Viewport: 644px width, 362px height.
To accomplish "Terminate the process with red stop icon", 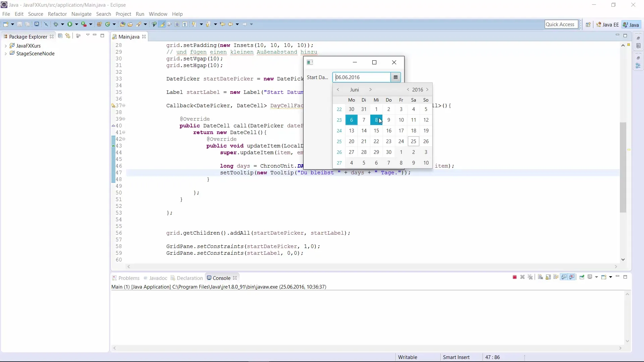I will point(515,277).
